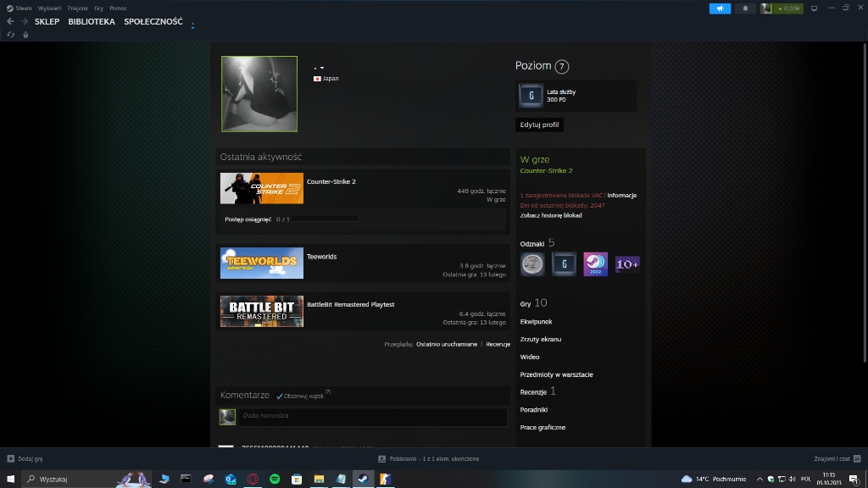Open the notifications bell icon
868x488 pixels.
[744, 8]
